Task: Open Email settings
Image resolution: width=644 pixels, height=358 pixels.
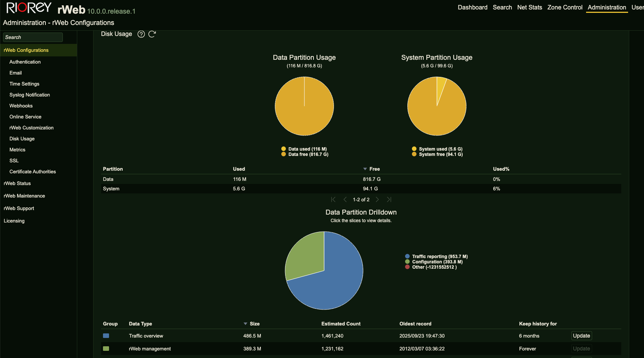Action: tap(16, 73)
